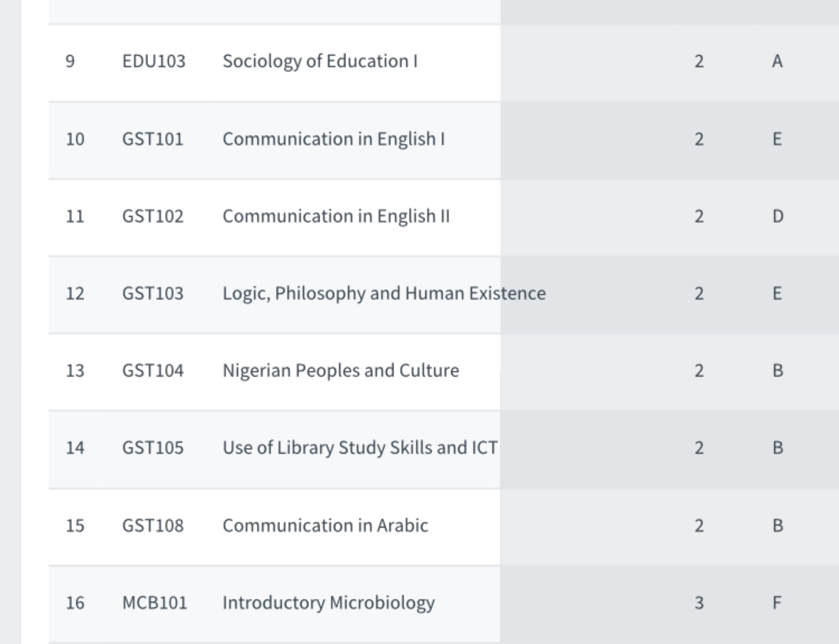The height and width of the screenshot is (644, 839).
Task: Click grade E in the GST101 row
Action: point(777,139)
